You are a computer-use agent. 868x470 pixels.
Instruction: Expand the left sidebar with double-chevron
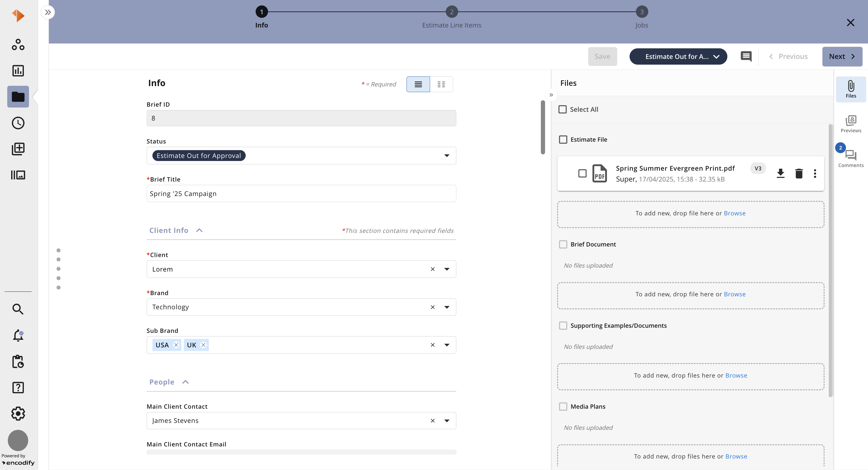[48, 12]
